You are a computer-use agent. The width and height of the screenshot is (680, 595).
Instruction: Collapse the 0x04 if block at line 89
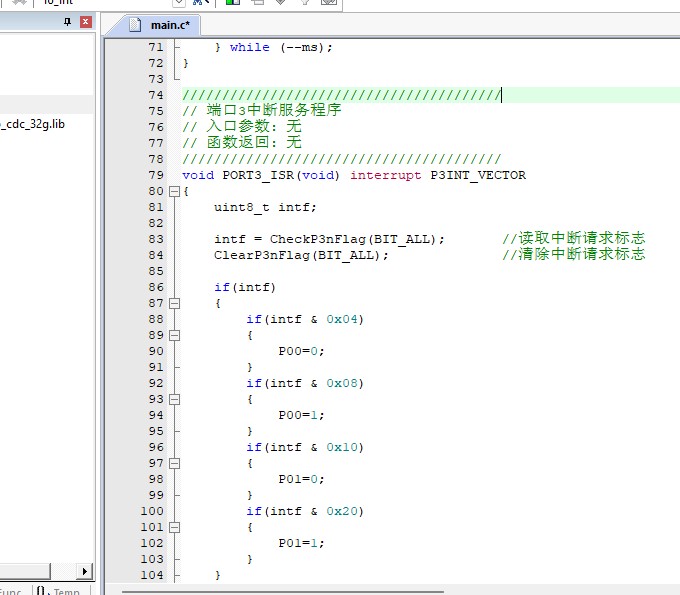click(174, 335)
